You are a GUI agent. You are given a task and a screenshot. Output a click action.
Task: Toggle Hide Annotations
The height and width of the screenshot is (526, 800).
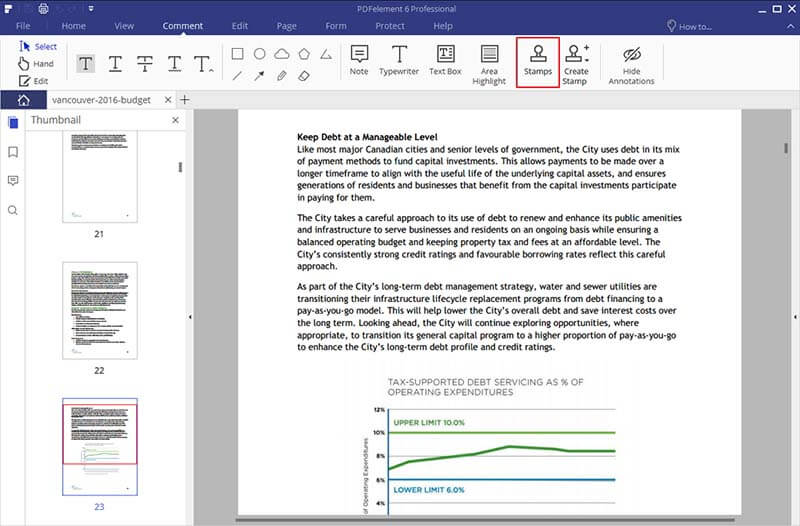tap(632, 66)
